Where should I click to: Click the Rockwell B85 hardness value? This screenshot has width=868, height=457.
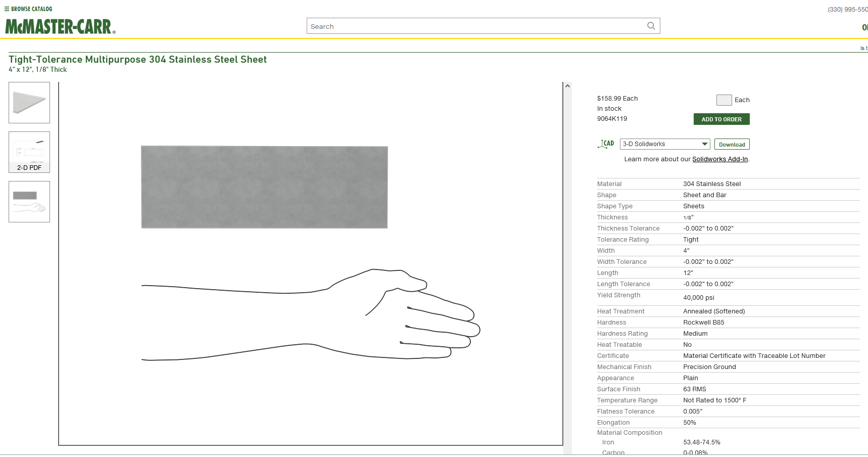(x=704, y=323)
